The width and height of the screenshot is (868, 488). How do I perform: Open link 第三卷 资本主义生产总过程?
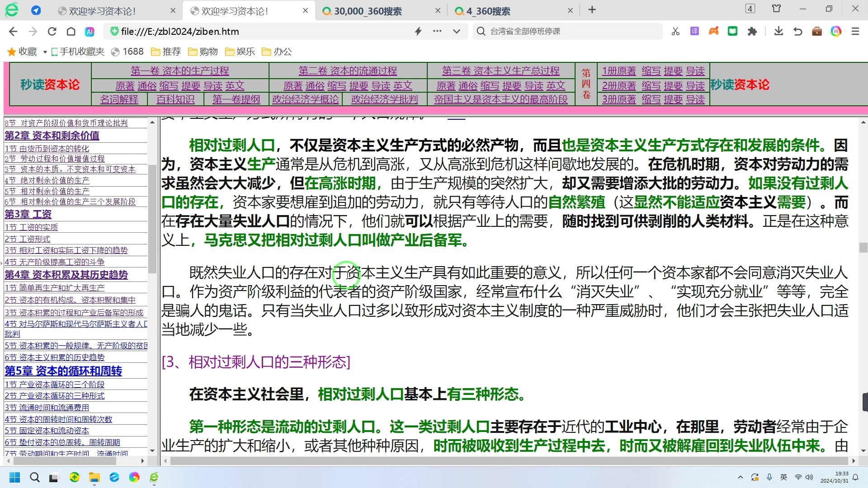coord(501,71)
